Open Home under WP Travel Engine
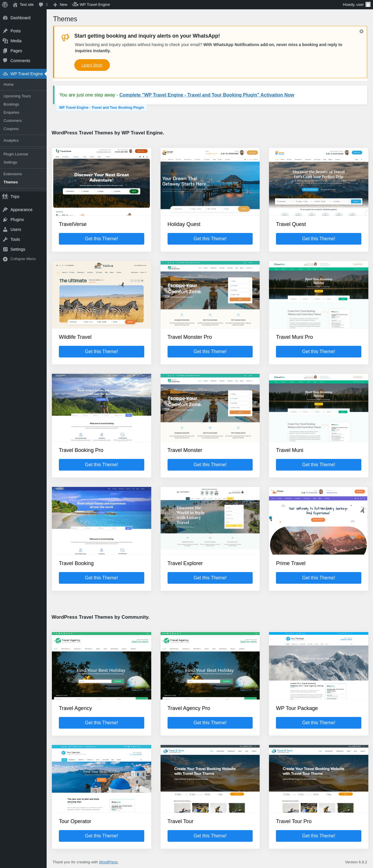The height and width of the screenshot is (868, 373). pos(8,85)
